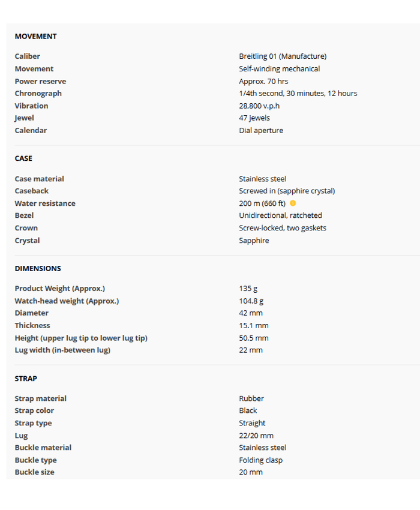Click the DIMENSIONS section heading
This screenshot has height=510, width=420.
(38, 268)
